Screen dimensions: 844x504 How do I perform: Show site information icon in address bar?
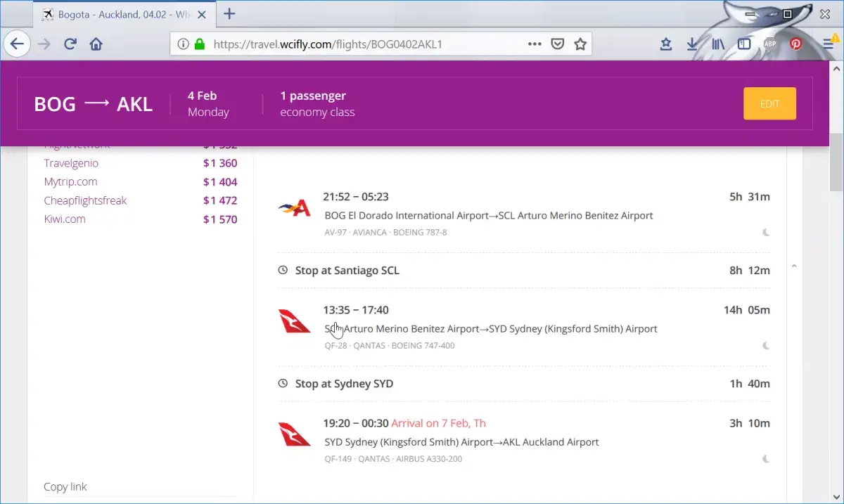183,44
